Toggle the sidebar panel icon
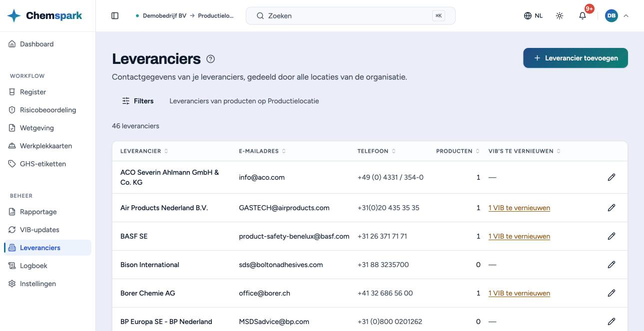Viewport: 644px width, 331px height. click(x=115, y=16)
